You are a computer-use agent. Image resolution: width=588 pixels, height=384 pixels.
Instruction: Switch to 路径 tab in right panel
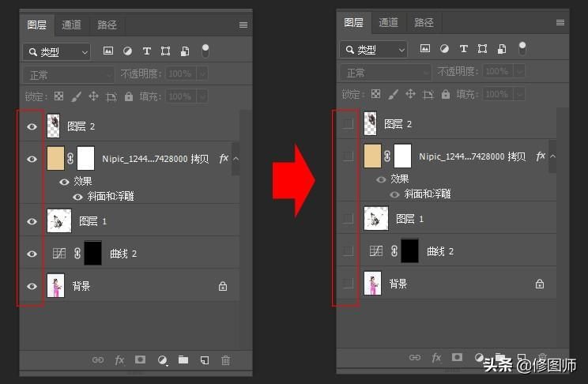click(424, 22)
